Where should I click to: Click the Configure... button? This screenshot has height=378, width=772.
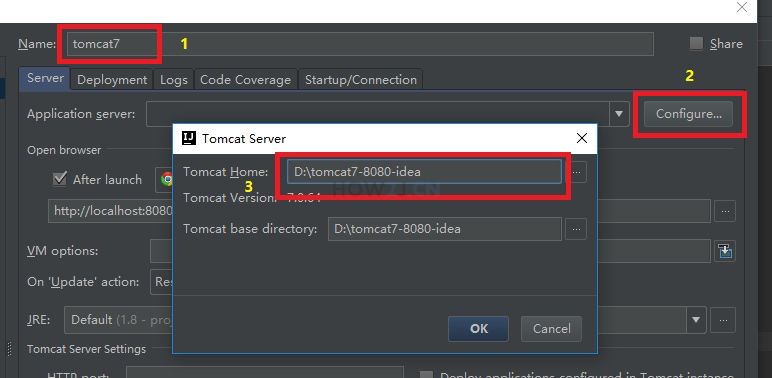tap(688, 114)
